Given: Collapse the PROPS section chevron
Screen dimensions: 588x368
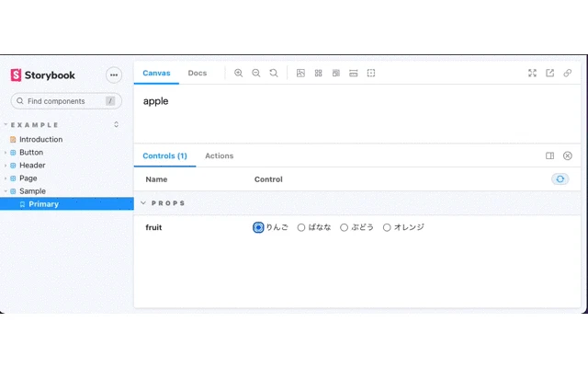Looking at the screenshot, I should point(143,202).
